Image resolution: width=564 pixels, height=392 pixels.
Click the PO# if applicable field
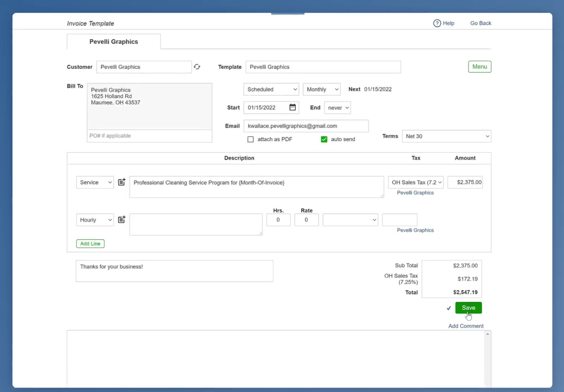149,136
